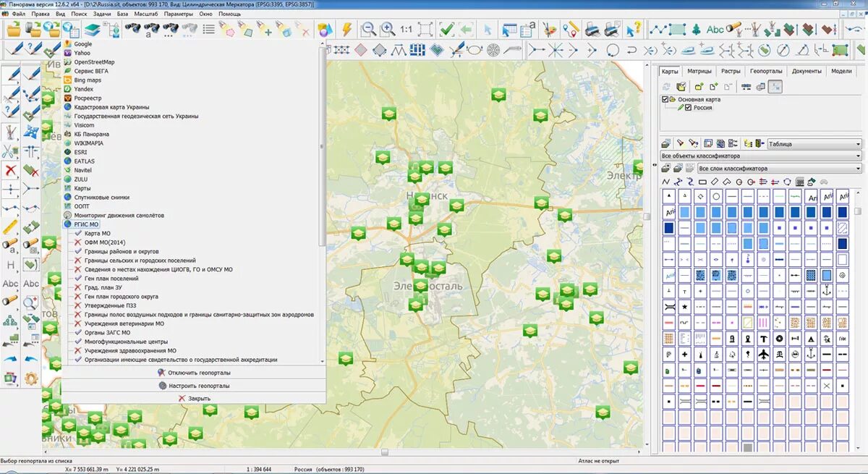The width and height of the screenshot is (868, 474).
Task: Open the Масштаб menu
Action: (145, 14)
